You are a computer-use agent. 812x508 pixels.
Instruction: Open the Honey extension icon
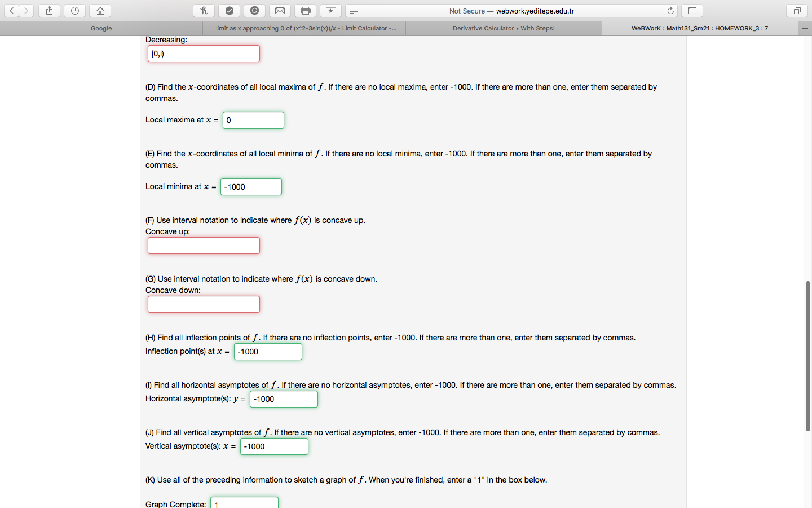pos(204,10)
